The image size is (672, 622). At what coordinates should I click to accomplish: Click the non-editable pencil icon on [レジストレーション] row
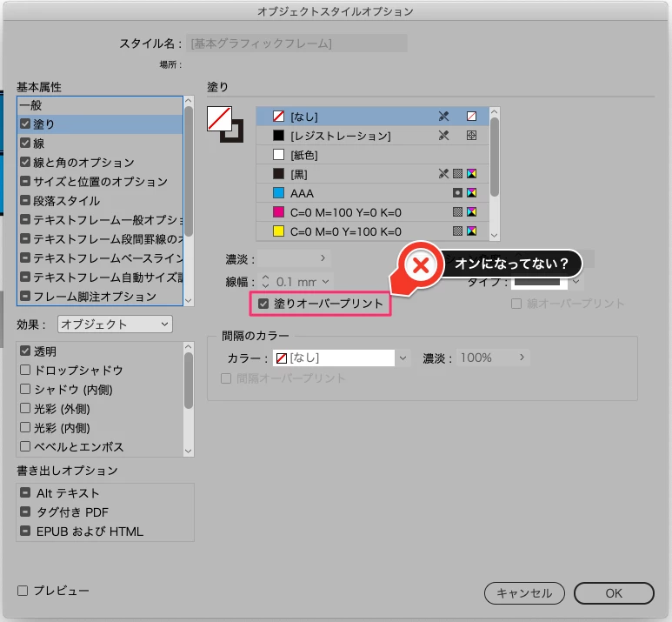tap(443, 136)
